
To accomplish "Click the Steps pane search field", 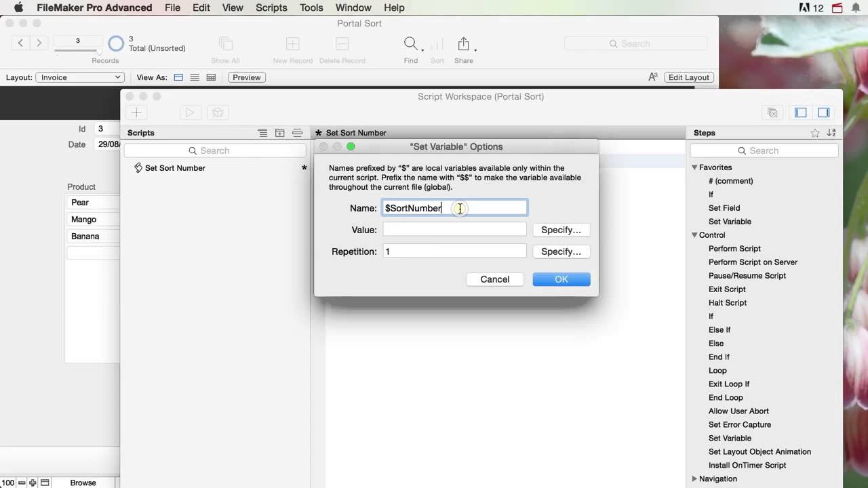I will pyautogui.click(x=766, y=150).
